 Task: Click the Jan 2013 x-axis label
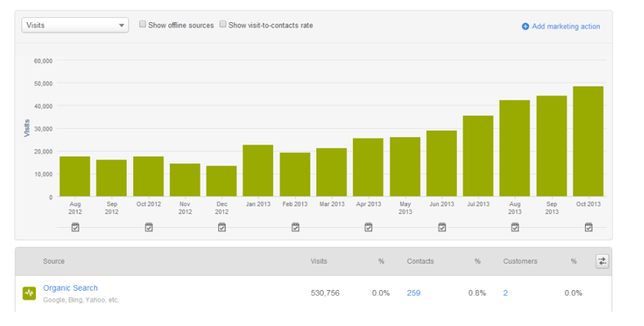pyautogui.click(x=258, y=204)
